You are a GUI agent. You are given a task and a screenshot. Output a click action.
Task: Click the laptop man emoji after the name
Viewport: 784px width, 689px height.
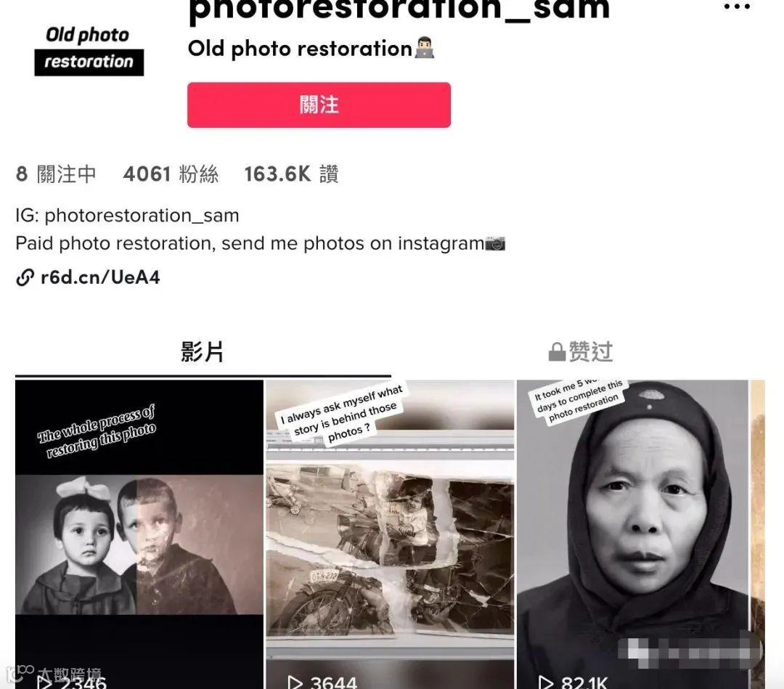pos(425,48)
